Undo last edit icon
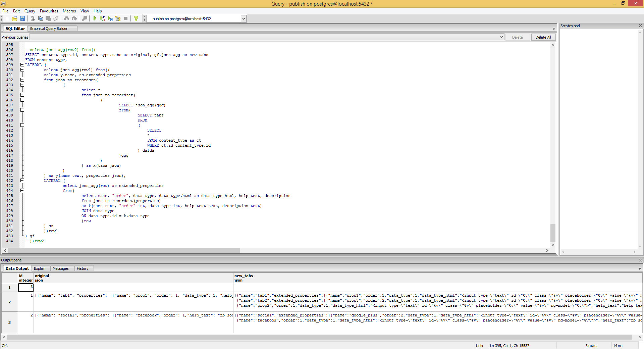 click(66, 18)
